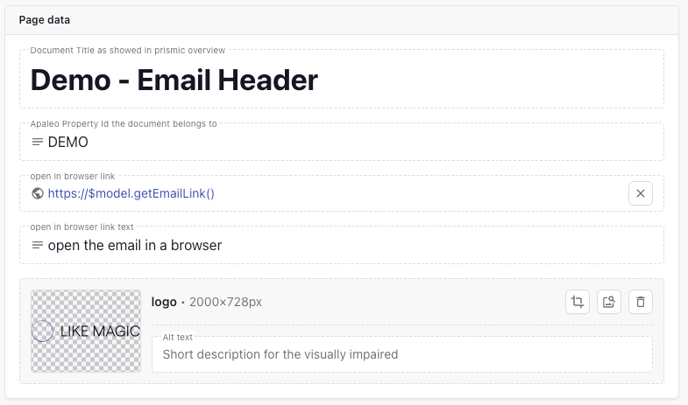The width and height of the screenshot is (688, 405).
Task: Click the 'Alt text' label
Action: click(x=177, y=337)
